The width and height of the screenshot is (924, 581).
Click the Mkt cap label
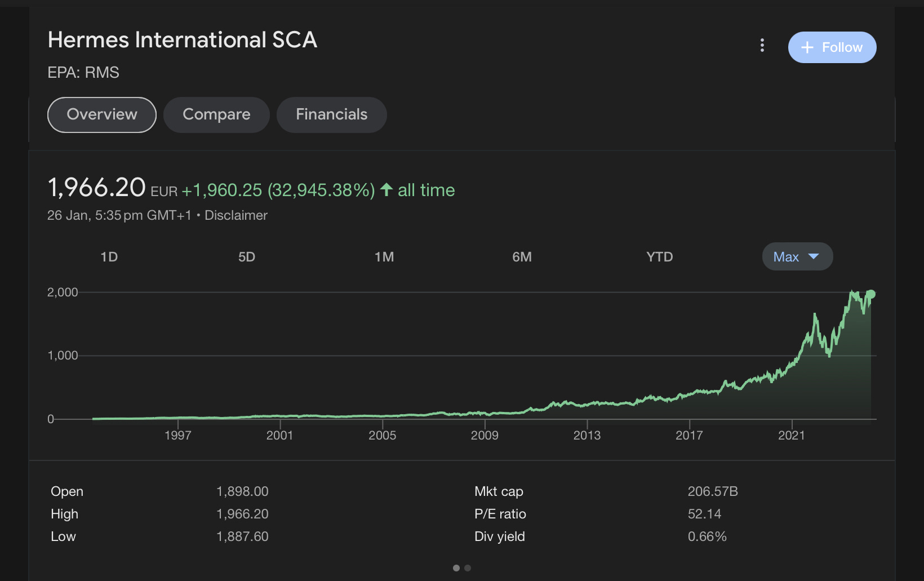(x=499, y=491)
